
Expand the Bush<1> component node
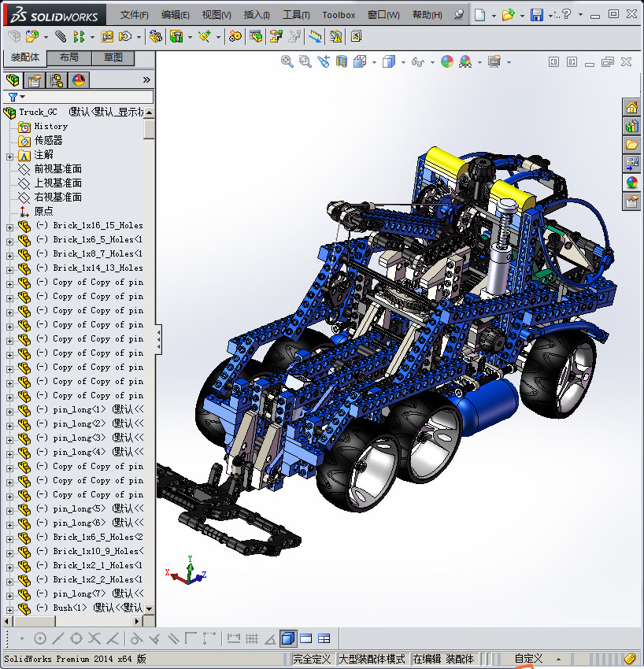coord(9,610)
